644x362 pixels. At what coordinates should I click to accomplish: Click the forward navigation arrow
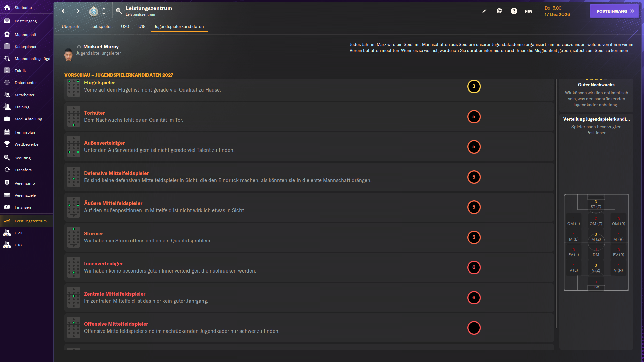pyautogui.click(x=78, y=11)
